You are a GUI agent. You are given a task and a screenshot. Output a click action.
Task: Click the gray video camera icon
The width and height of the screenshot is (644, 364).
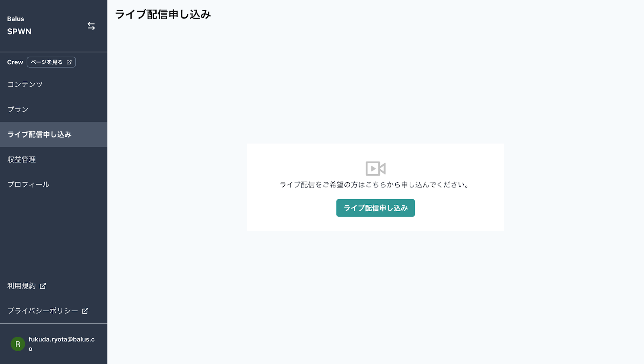point(375,169)
